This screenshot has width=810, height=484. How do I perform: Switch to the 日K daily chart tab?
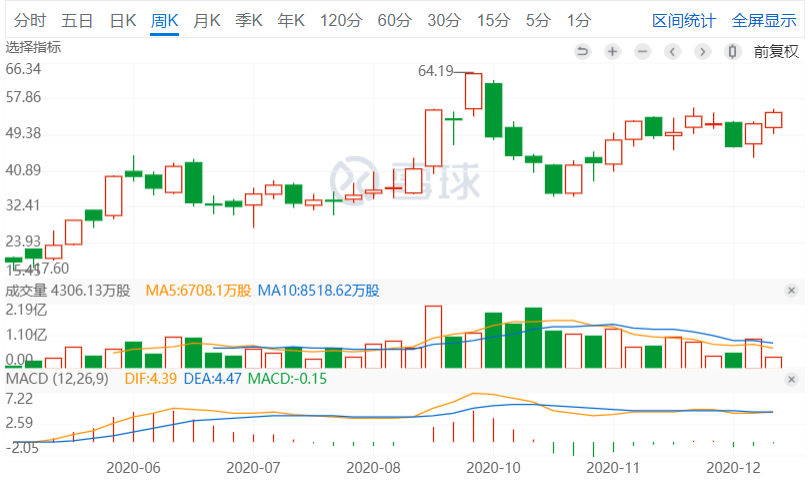(123, 20)
